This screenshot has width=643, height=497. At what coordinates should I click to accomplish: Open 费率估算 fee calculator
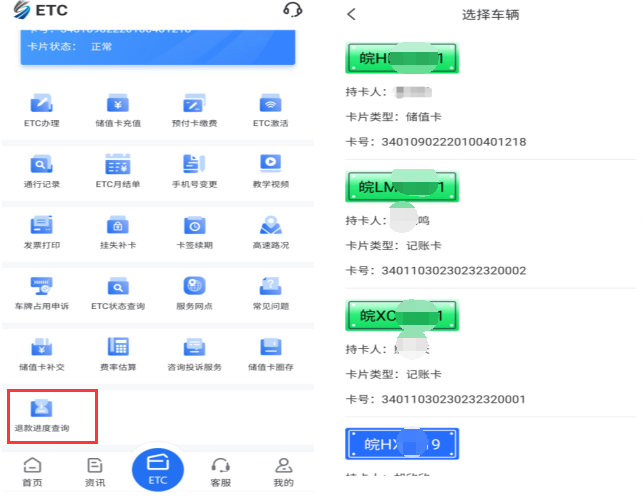118,353
